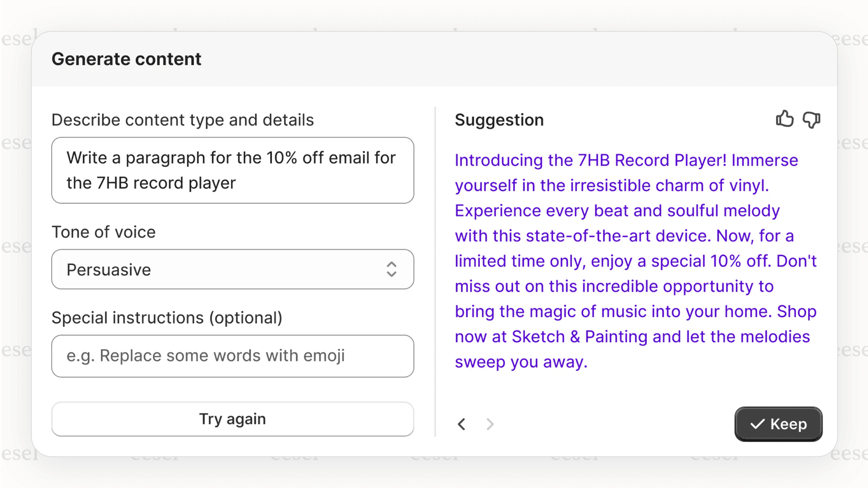The image size is (868, 488).
Task: Keep the generated suggestion text
Action: (x=778, y=424)
